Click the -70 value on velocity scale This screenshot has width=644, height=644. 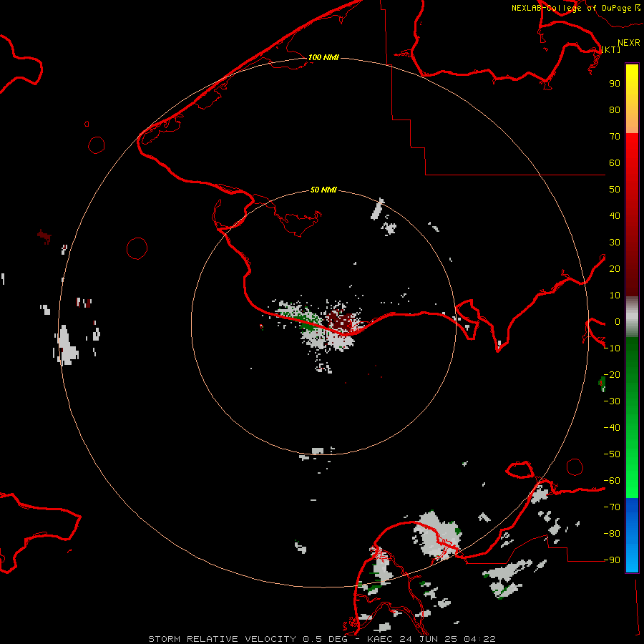point(612,507)
